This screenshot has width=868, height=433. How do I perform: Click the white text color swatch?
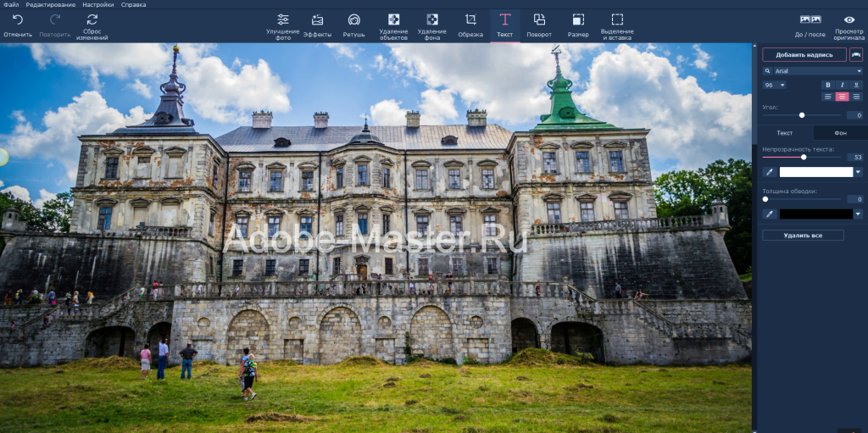[816, 172]
